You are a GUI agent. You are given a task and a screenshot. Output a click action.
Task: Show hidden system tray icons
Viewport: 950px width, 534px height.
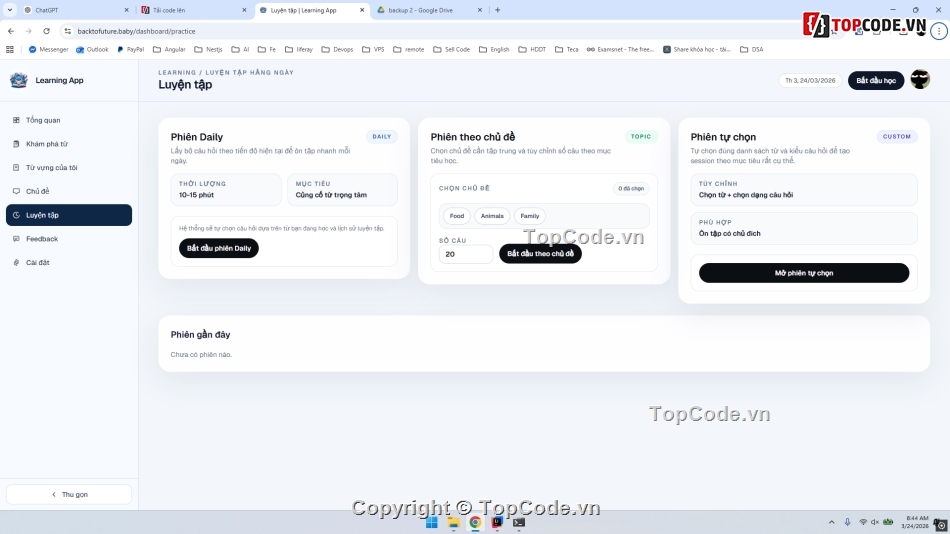click(831, 522)
